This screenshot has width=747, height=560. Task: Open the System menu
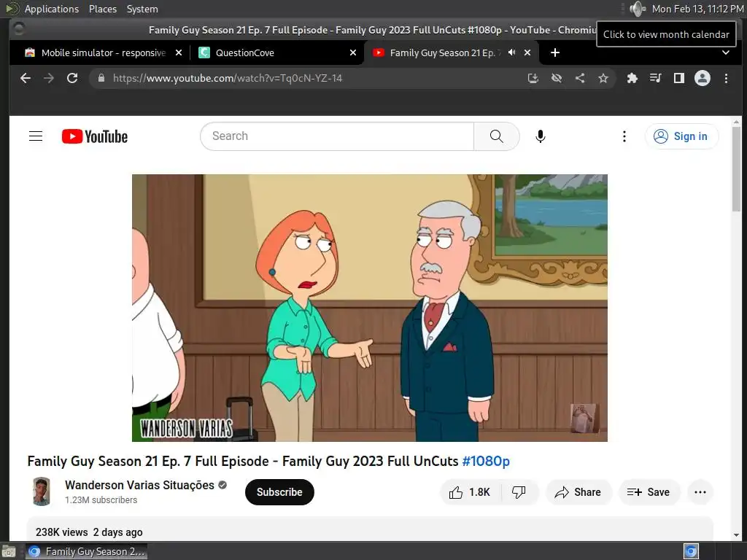click(142, 9)
